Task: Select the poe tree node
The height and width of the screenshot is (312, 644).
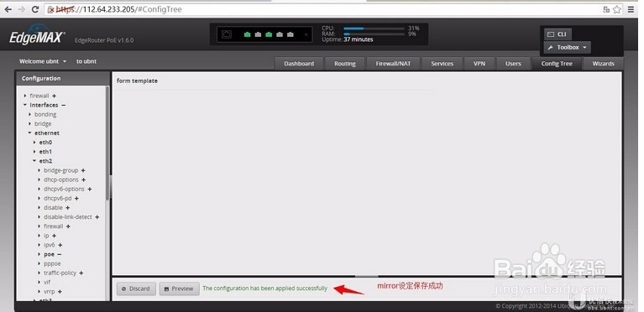Action: click(49, 254)
